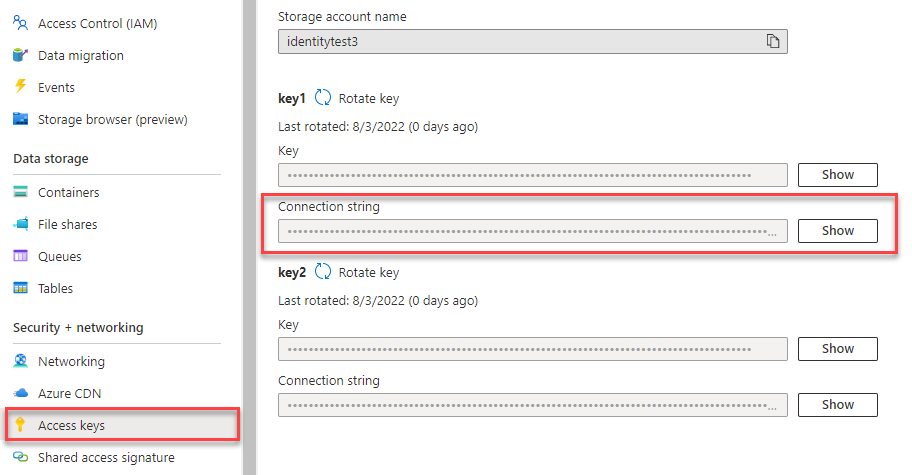912x475 pixels.
Task: Select Access keys in the sidebar
Action: 71,425
